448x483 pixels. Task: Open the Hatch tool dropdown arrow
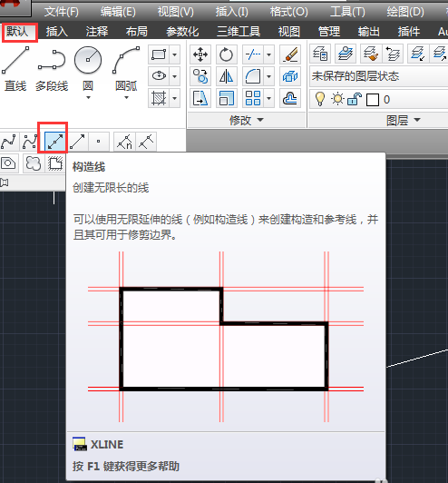pos(175,98)
